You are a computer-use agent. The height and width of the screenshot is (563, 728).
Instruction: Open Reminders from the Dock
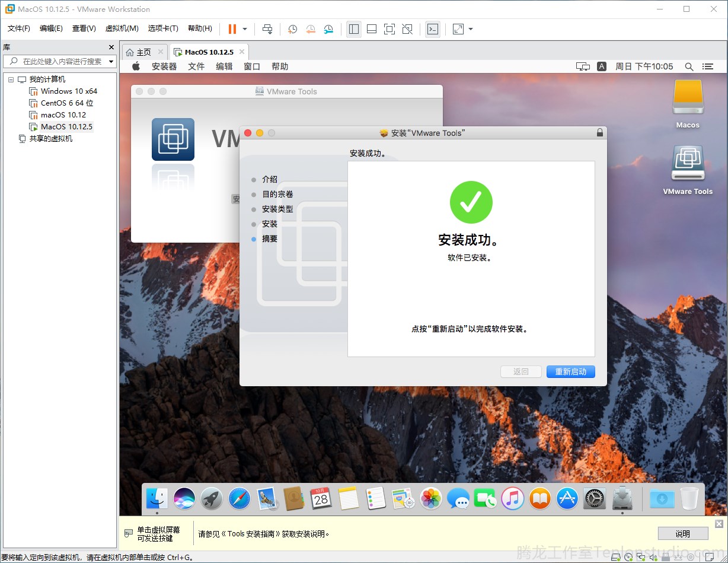pos(376,499)
